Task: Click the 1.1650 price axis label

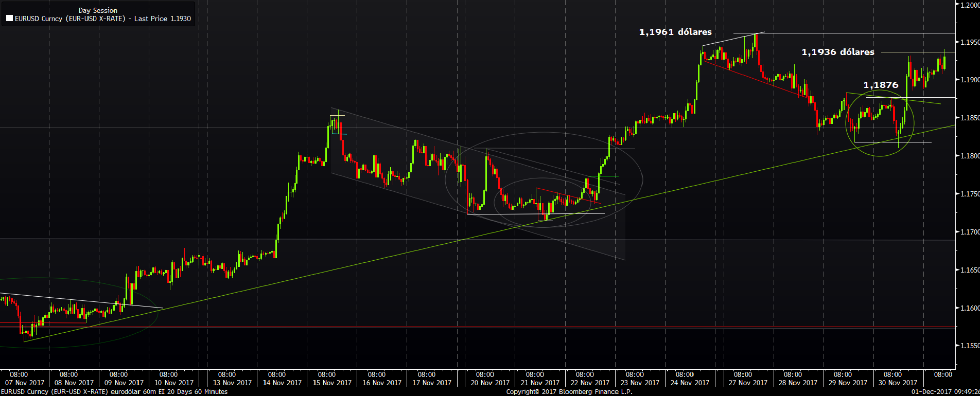Action: 970,269
